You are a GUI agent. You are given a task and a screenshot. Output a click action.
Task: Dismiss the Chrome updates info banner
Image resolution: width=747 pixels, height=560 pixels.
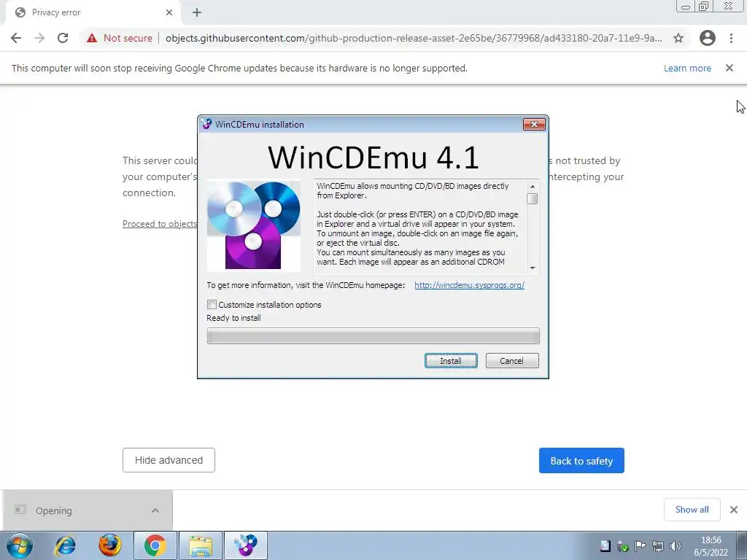click(729, 68)
